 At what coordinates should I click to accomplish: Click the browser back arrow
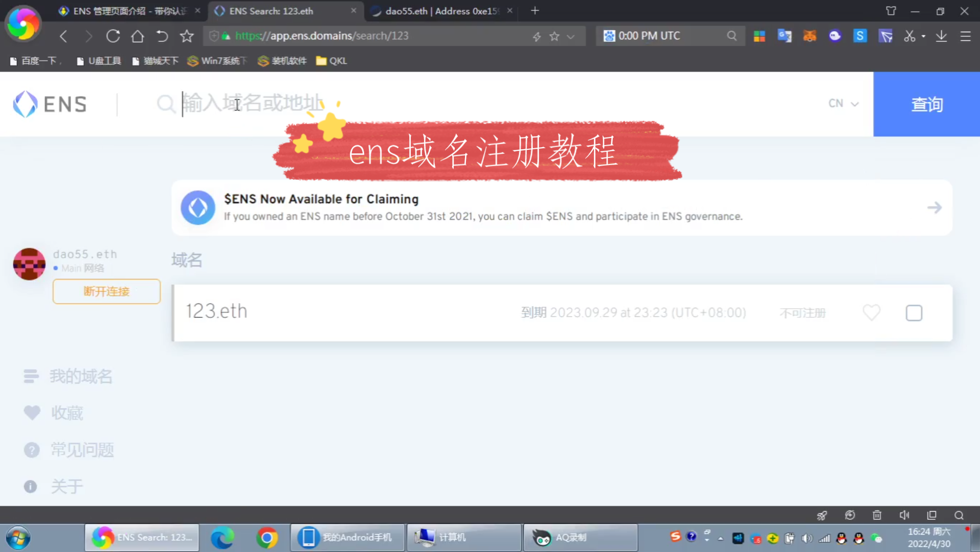click(x=63, y=36)
